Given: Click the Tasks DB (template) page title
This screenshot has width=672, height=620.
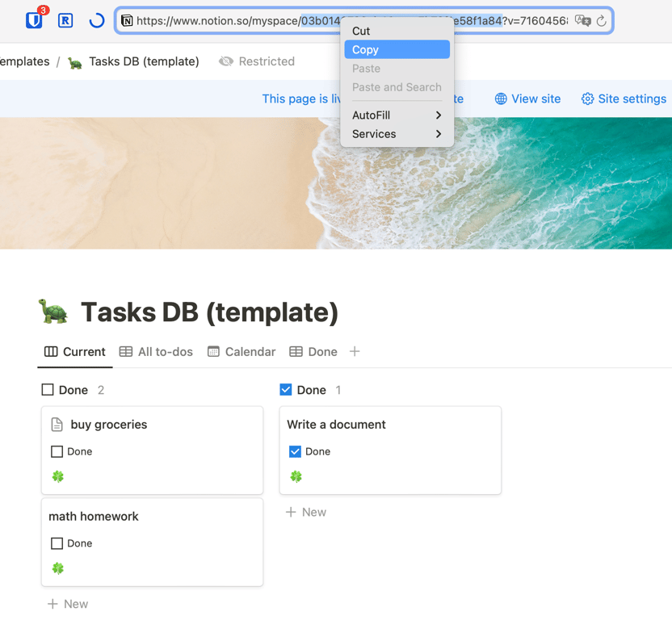Looking at the screenshot, I should 209,312.
